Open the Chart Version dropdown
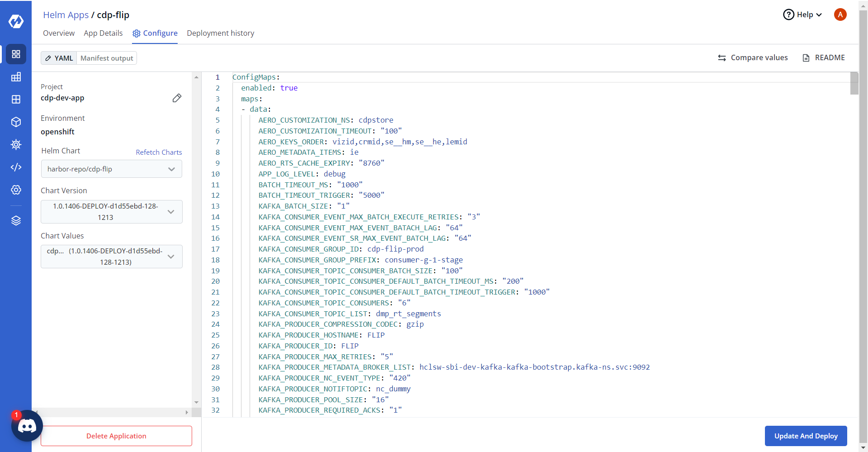 (x=111, y=212)
